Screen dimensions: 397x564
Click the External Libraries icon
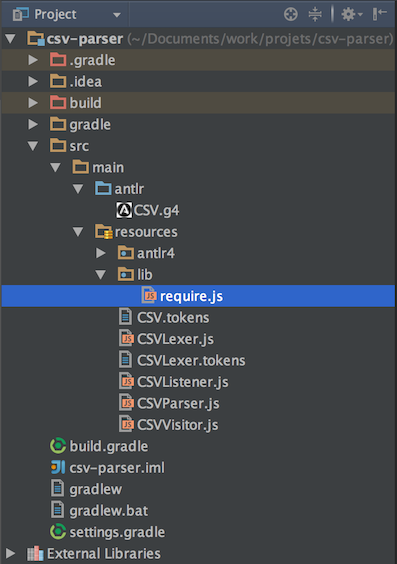point(35,553)
